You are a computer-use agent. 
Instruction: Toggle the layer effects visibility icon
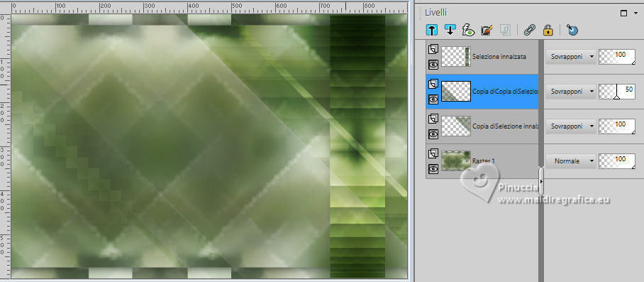(x=469, y=30)
